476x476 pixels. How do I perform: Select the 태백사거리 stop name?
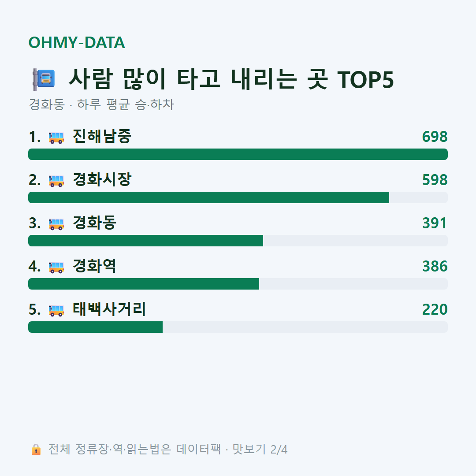click(109, 309)
